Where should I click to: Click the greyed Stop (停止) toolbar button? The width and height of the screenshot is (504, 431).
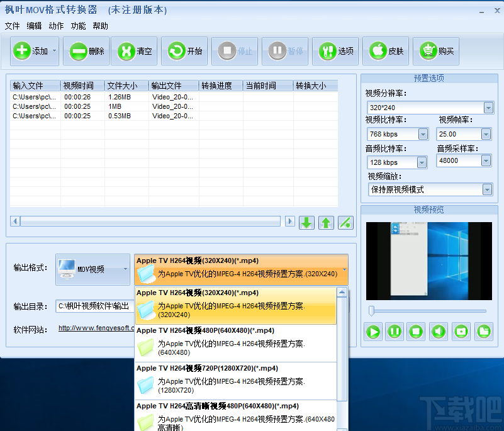click(x=235, y=51)
